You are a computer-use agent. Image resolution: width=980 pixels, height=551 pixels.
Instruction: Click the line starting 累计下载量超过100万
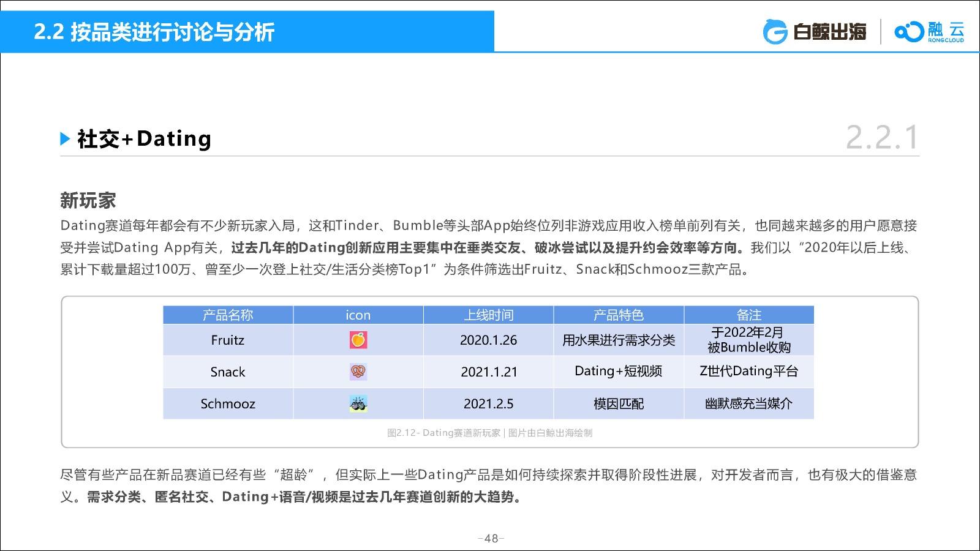tap(407, 269)
